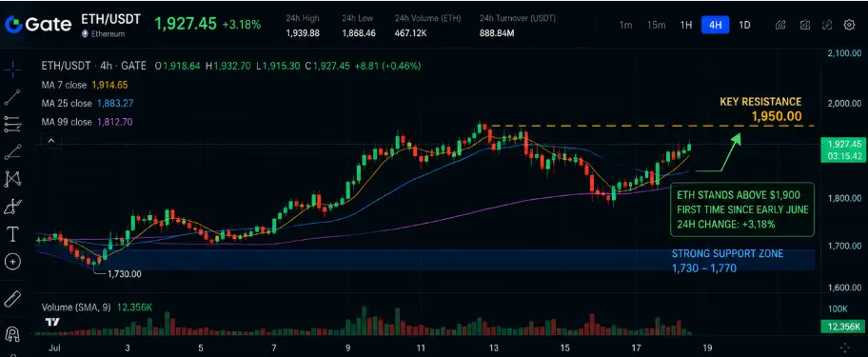Open the edit drawing icon in header
868x357 pixels.
827,25
